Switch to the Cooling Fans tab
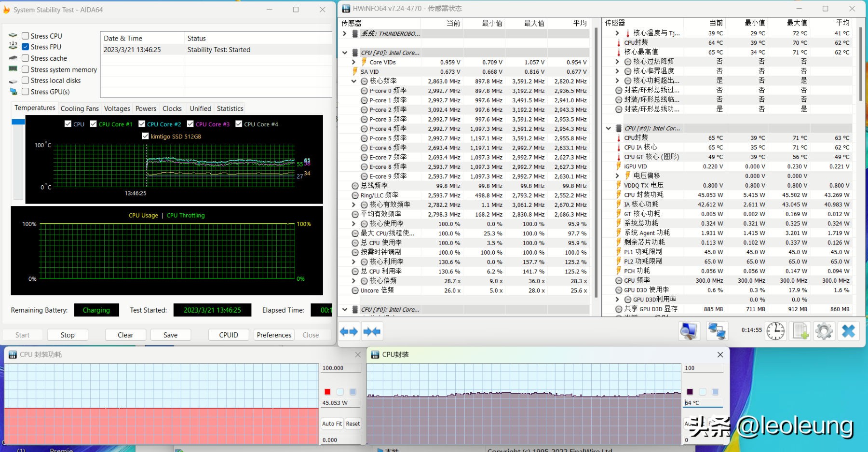The width and height of the screenshot is (868, 452). [80, 109]
